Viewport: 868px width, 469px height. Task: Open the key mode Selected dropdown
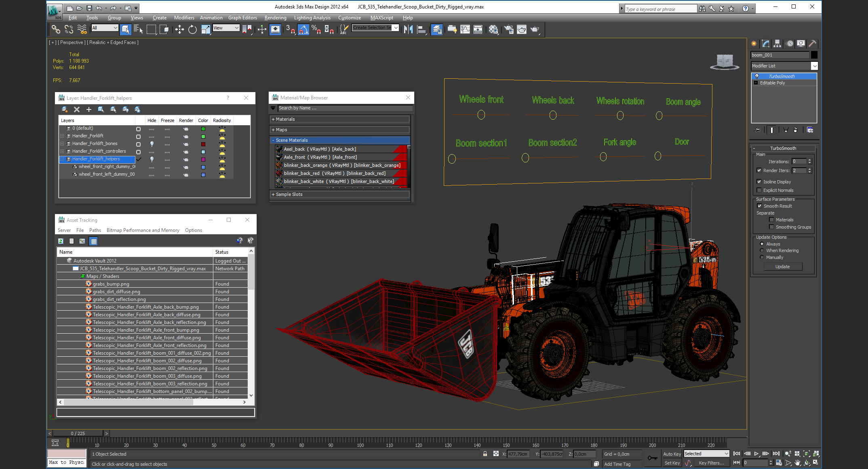pos(706,454)
